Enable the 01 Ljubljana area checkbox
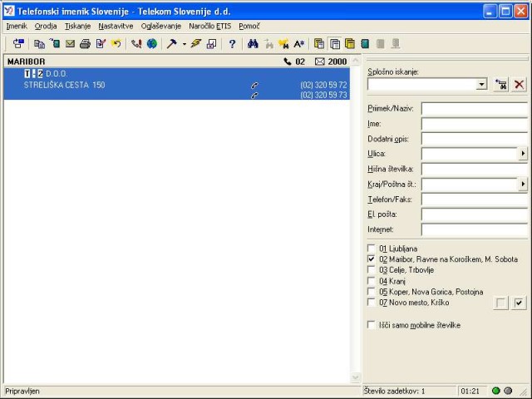This screenshot has height=399, width=532. click(x=372, y=248)
